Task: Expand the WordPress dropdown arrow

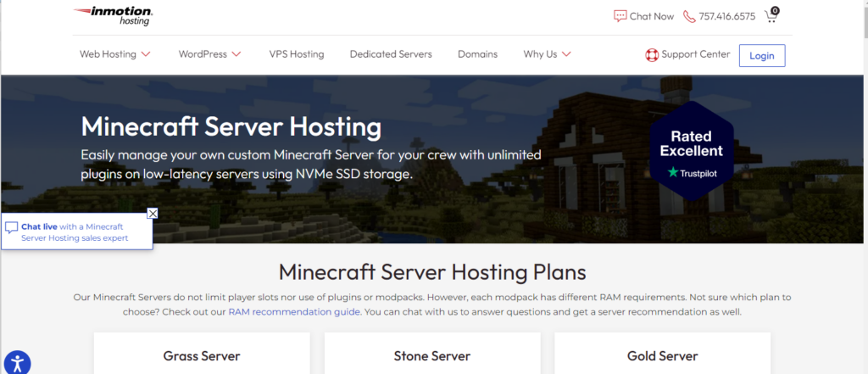Action: (236, 54)
